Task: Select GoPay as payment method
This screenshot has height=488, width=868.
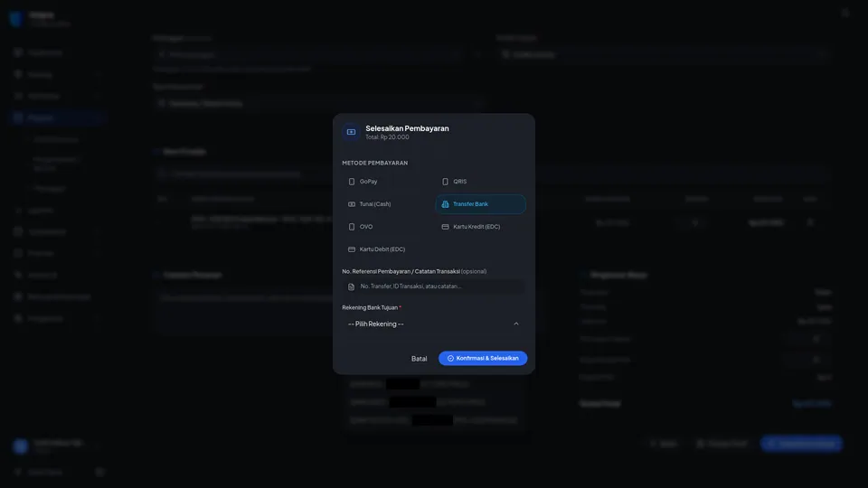Action: [387, 182]
